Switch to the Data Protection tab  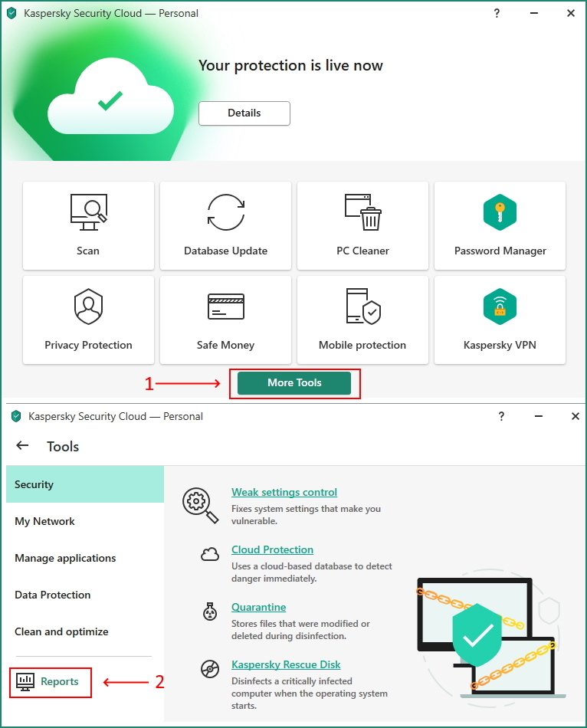(85, 595)
